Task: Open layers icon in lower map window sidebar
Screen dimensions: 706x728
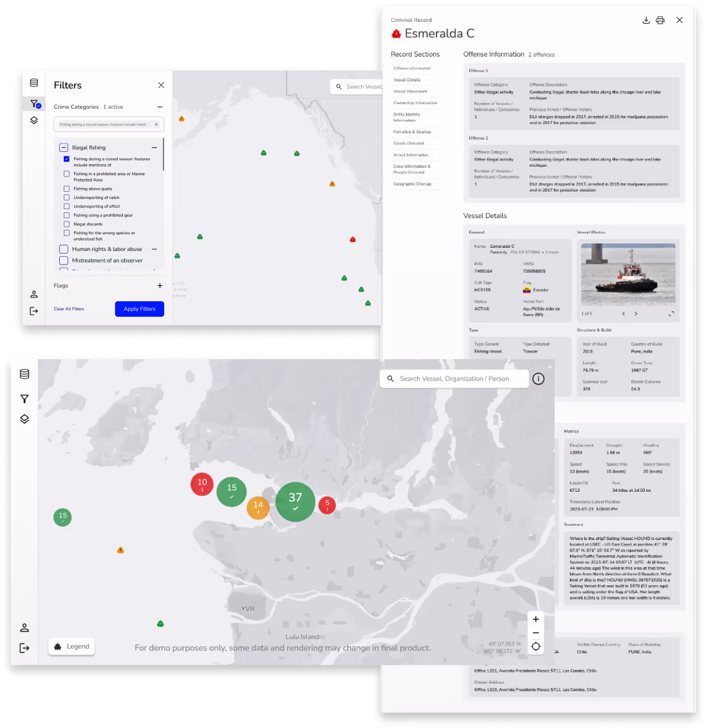Action: click(x=24, y=419)
